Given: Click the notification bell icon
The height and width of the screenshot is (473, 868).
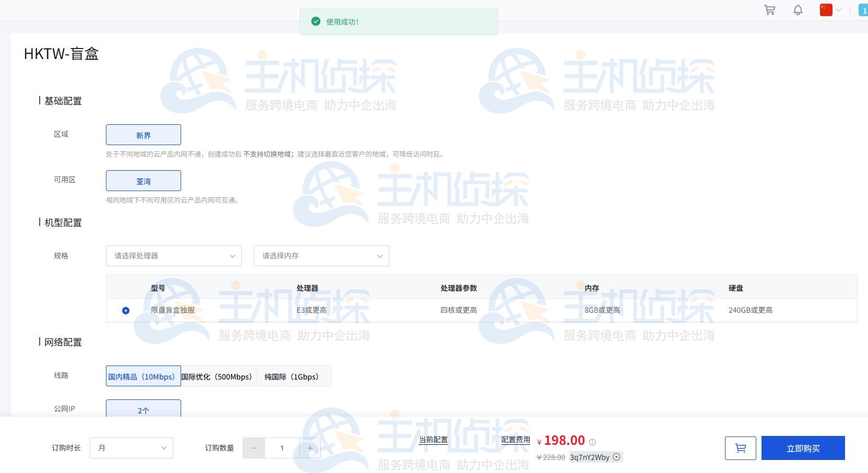Looking at the screenshot, I should (798, 9).
